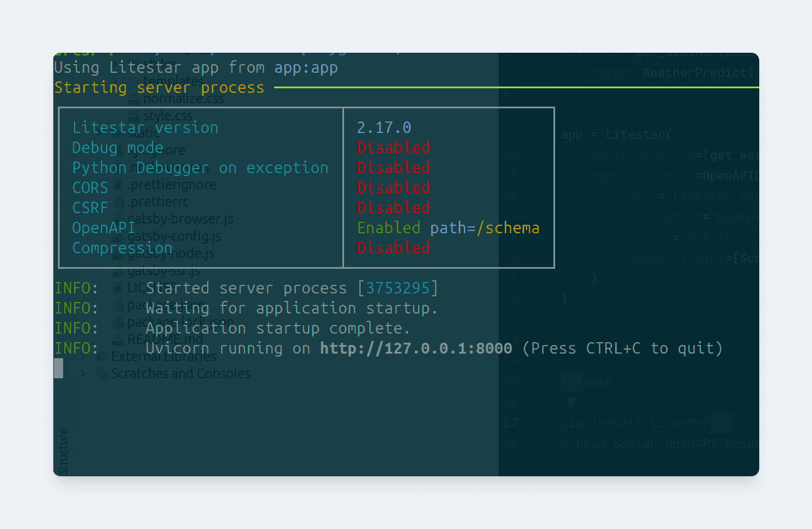Click the server process ID 3753295
Image resolution: width=812 pixels, height=529 pixels.
point(398,288)
